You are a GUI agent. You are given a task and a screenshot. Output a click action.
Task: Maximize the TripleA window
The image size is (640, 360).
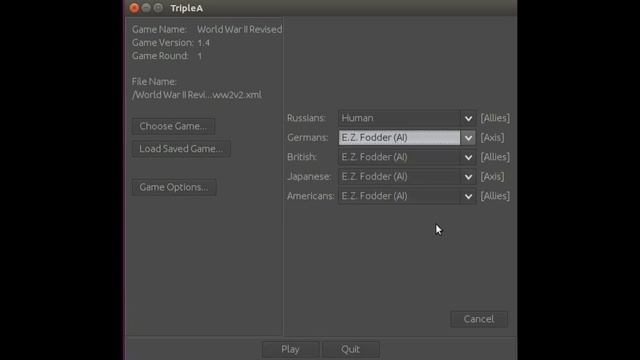(x=158, y=8)
